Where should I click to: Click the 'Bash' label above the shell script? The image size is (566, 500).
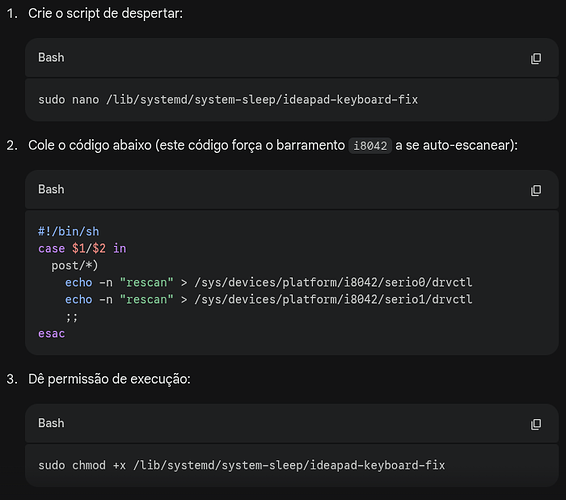(51, 189)
